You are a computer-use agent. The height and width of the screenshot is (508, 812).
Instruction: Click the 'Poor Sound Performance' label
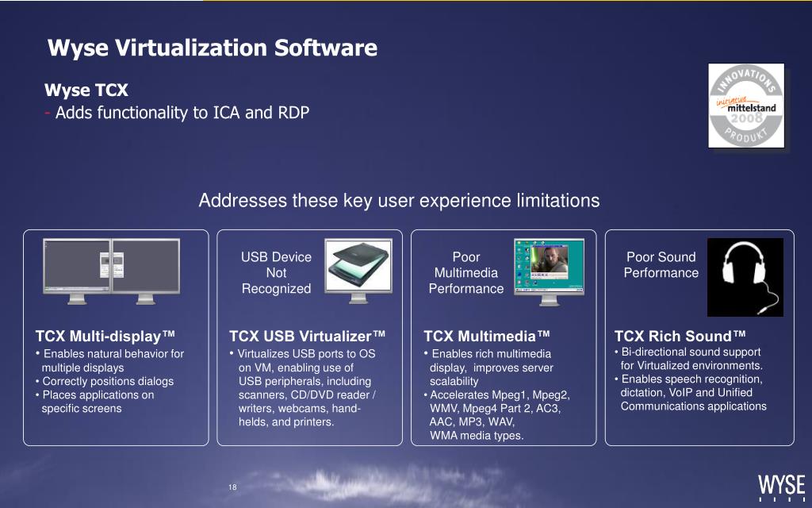click(661, 265)
